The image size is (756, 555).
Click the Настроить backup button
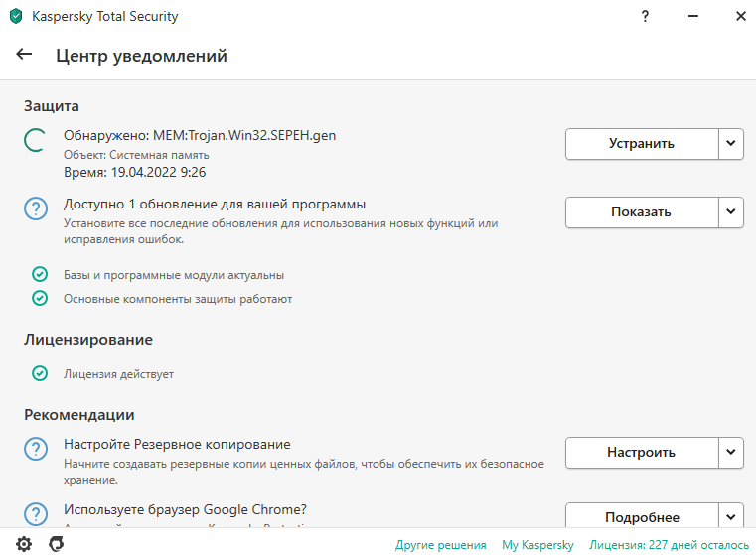click(641, 452)
